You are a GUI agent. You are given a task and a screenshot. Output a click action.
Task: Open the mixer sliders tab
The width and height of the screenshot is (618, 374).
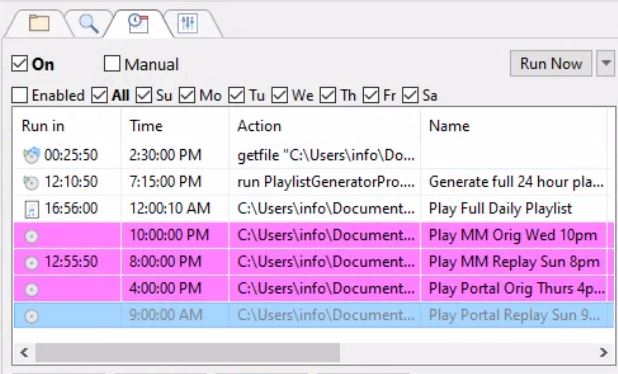[187, 24]
